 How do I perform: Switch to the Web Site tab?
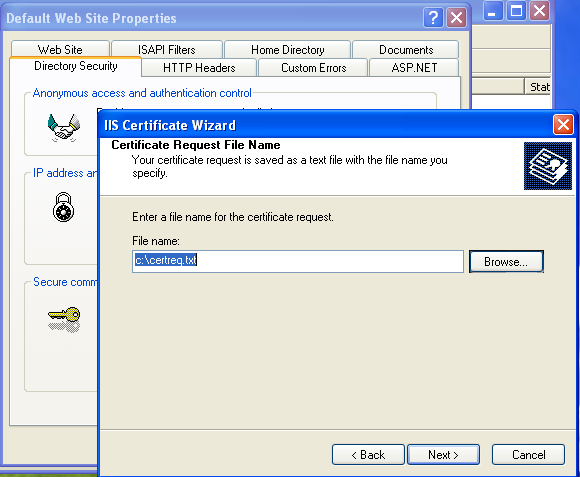tap(60, 49)
